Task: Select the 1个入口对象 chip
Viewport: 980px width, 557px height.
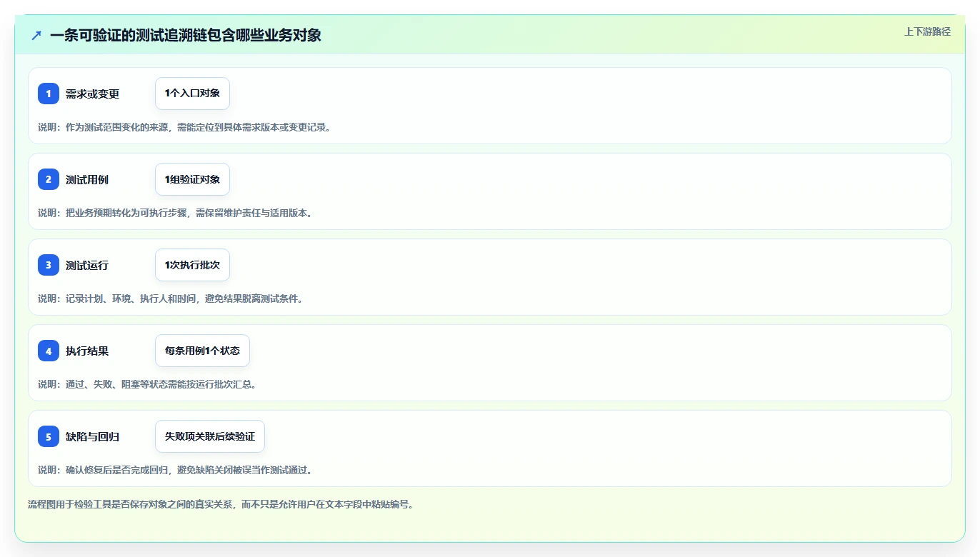Action: (192, 94)
